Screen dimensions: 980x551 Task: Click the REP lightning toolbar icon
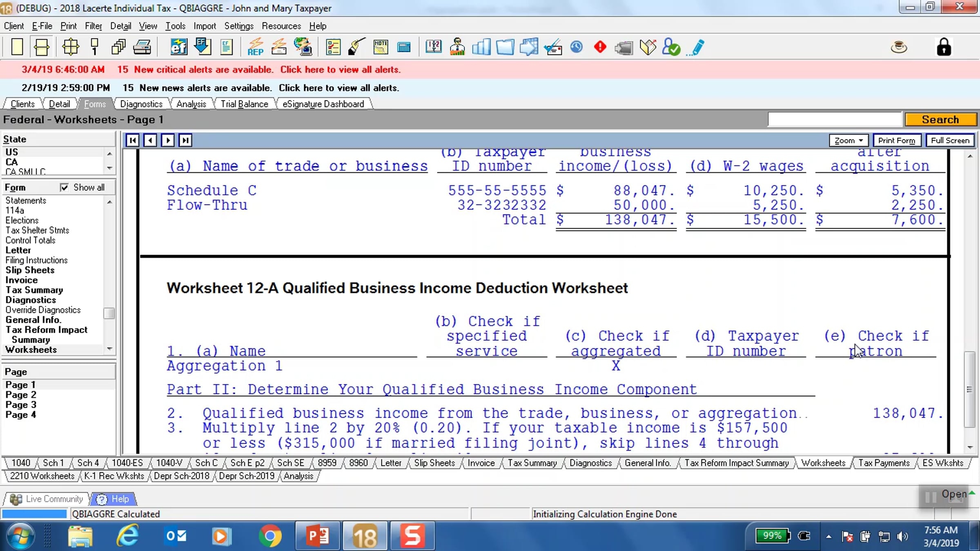coord(256,47)
